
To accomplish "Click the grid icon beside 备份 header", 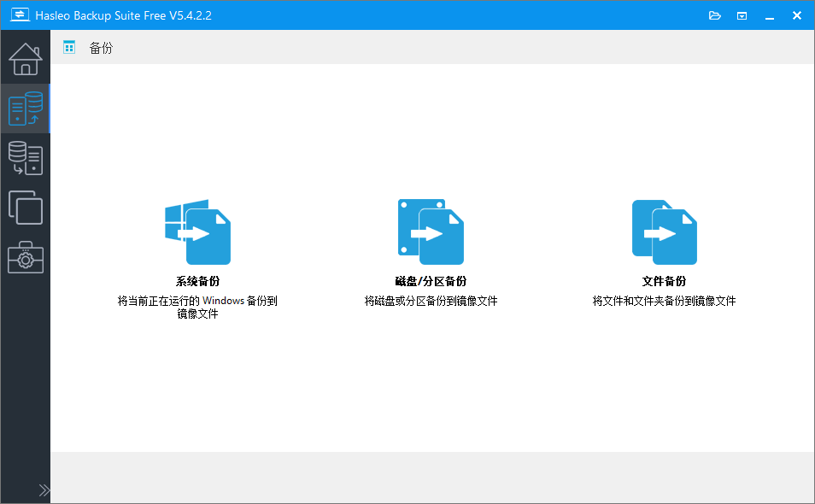I will 69,48.
